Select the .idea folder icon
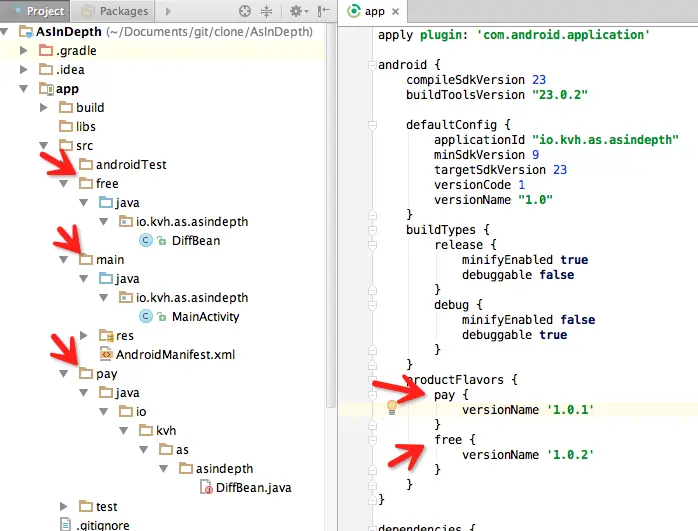Viewport: 698px width, 531px height. [46, 69]
